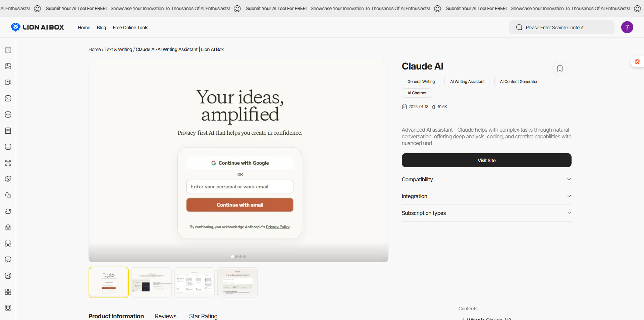The width and height of the screenshot is (644, 320).
Task: Select the fourth thumbnail showing 'Good morning'
Action: point(237,282)
